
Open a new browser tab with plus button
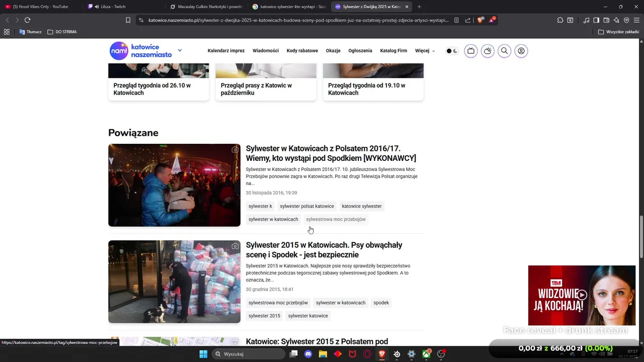coord(420,7)
